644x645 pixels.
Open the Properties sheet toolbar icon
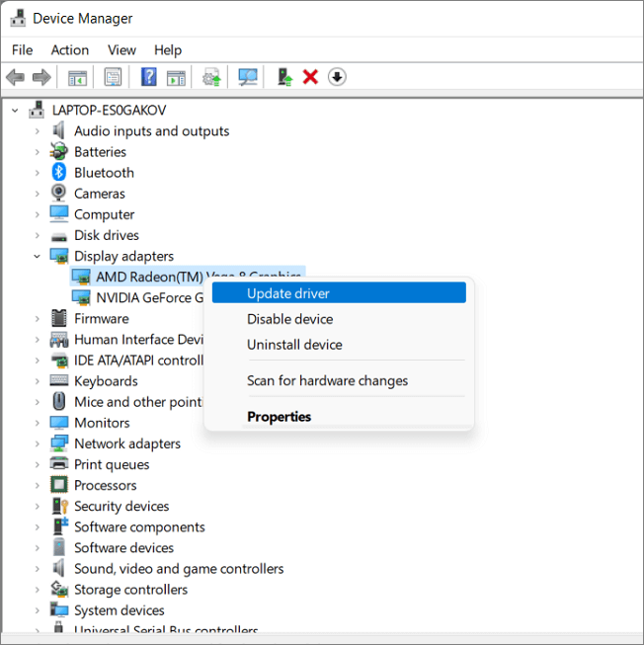pos(113,77)
